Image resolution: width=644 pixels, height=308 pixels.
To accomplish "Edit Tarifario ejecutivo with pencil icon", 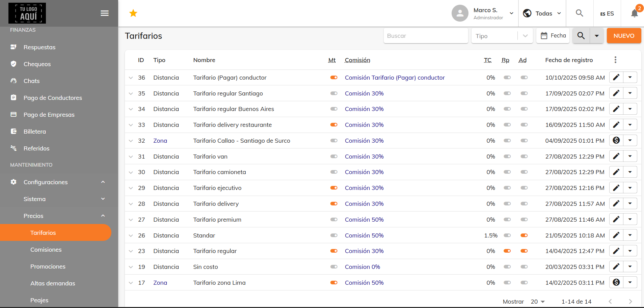I will 616,188.
